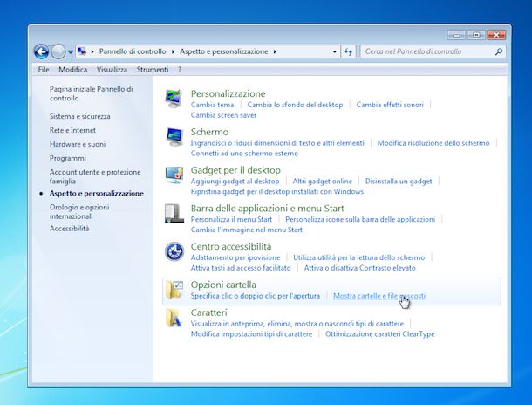Expand the arrow after Pannello di controllo

173,51
